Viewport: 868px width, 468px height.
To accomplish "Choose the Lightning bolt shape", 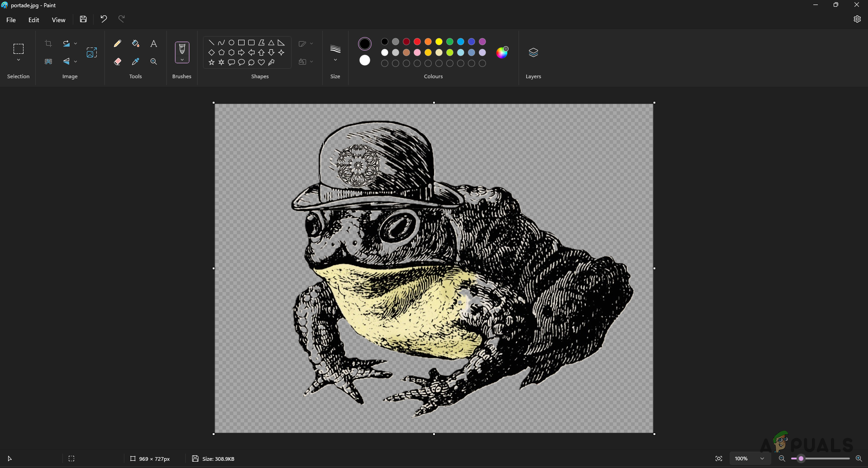I will coord(271,62).
